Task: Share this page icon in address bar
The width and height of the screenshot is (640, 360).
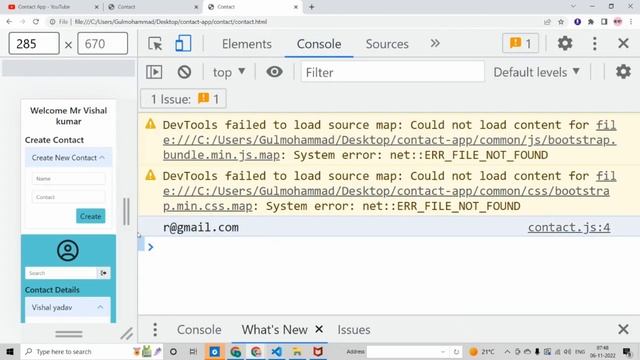Action: 547,22
